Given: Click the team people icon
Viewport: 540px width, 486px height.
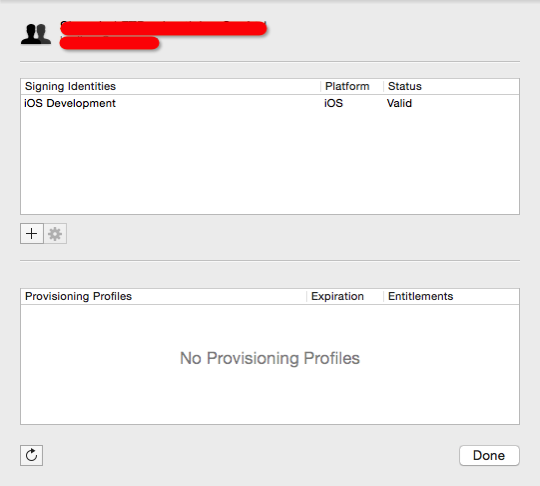Looking at the screenshot, I should click(36, 34).
